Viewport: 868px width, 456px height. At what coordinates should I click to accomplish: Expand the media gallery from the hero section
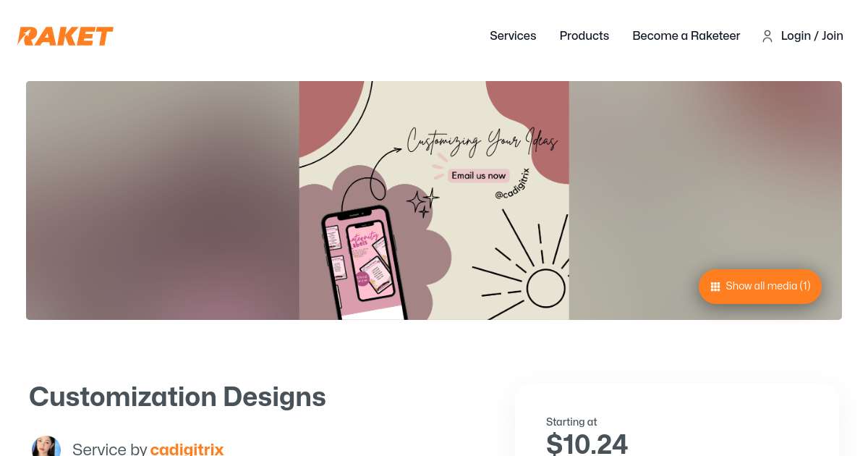point(759,287)
